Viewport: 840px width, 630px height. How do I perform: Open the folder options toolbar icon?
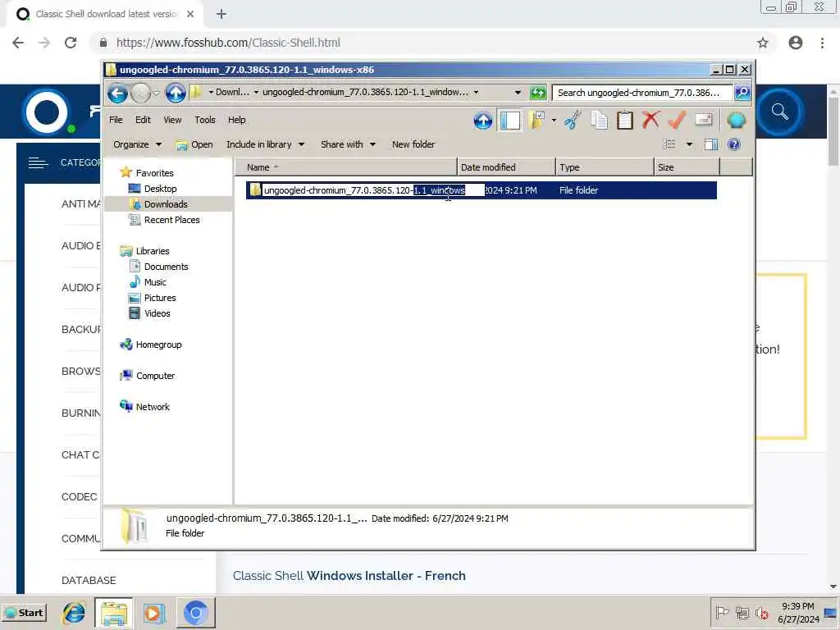click(536, 120)
